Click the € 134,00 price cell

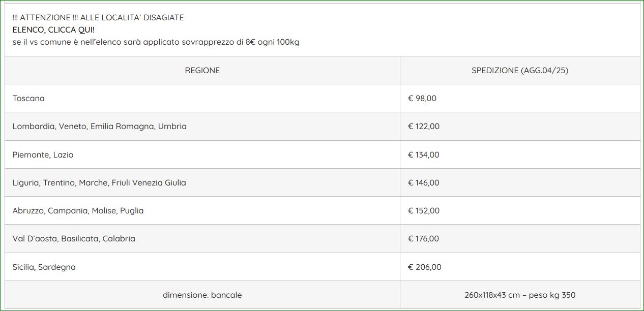point(520,154)
